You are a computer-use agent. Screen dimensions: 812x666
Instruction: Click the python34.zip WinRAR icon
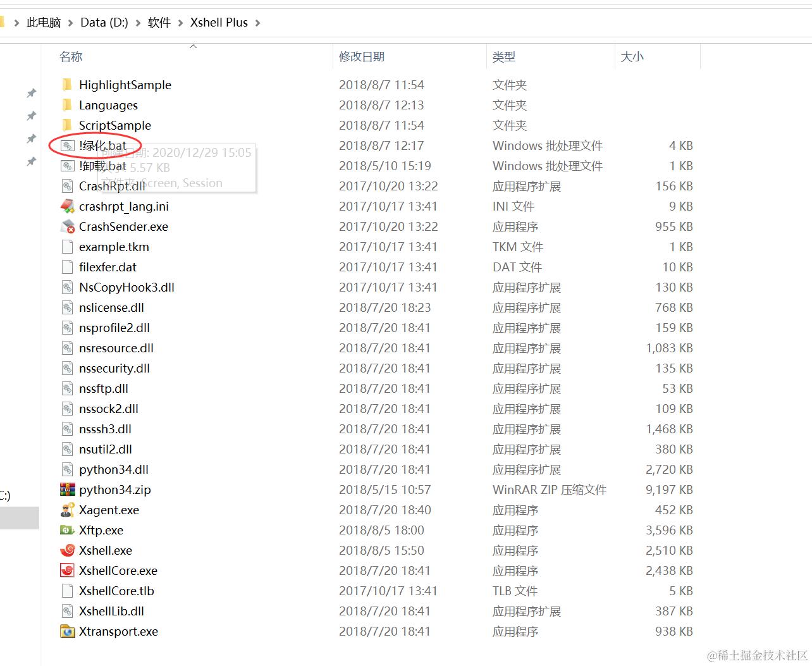(67, 490)
